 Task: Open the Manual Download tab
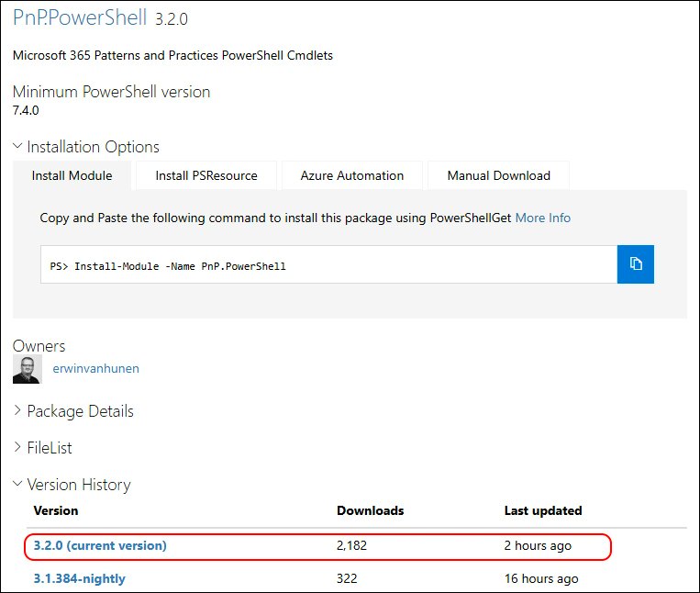(x=499, y=175)
